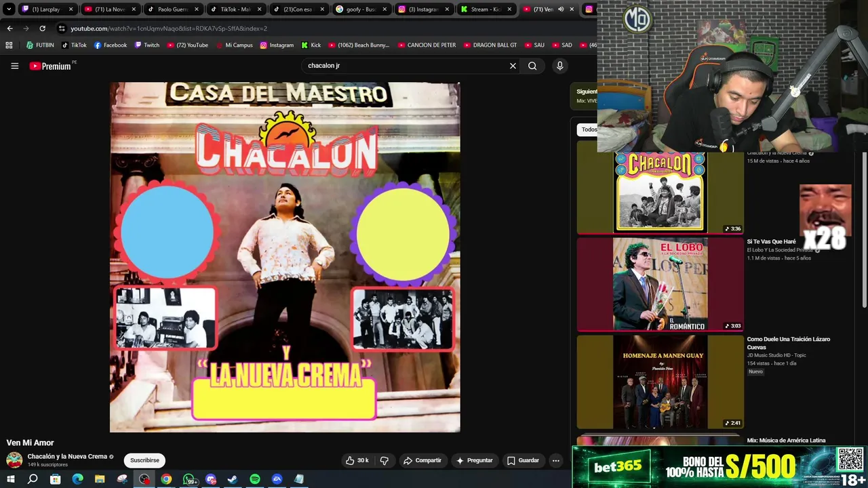The width and height of the screenshot is (868, 488).
Task: Switch to the (3) Instagram tab
Action: (x=423, y=9)
